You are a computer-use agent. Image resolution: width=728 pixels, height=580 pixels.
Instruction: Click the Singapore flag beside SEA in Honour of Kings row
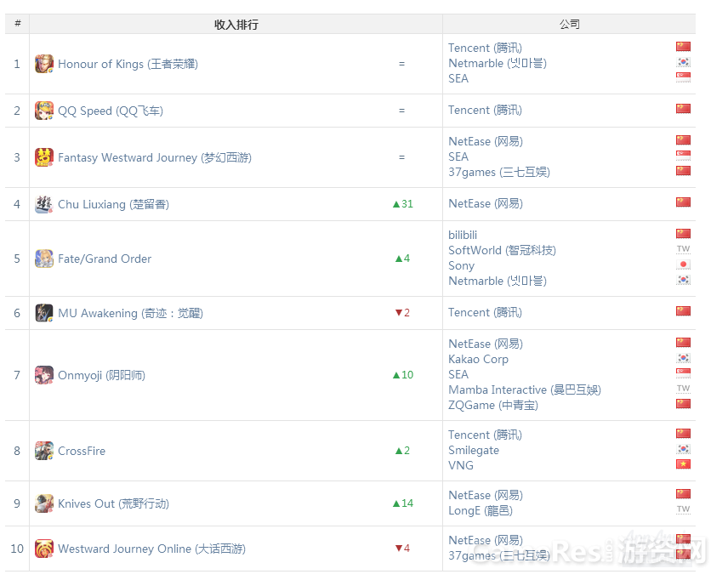point(683,77)
